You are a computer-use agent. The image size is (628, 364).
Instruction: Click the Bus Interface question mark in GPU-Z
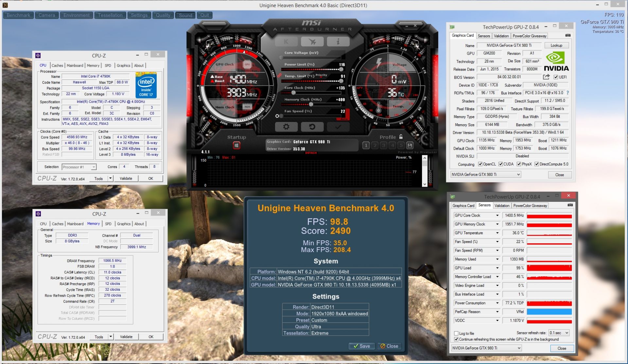tap(567, 93)
